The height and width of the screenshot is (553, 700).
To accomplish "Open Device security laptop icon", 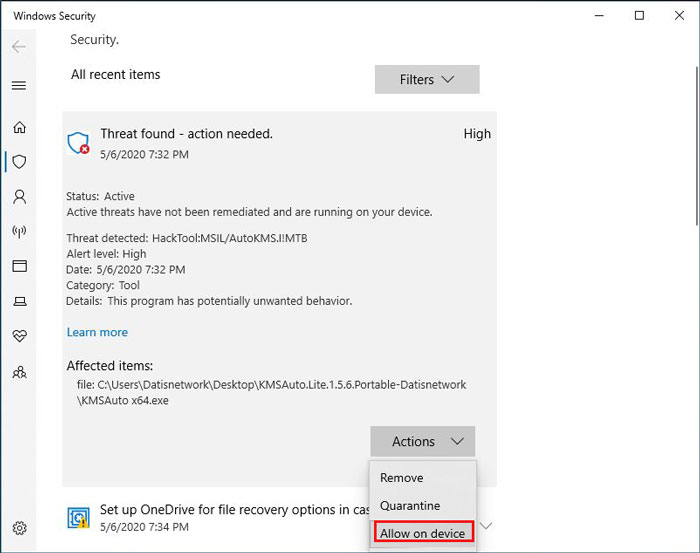I will (x=19, y=302).
